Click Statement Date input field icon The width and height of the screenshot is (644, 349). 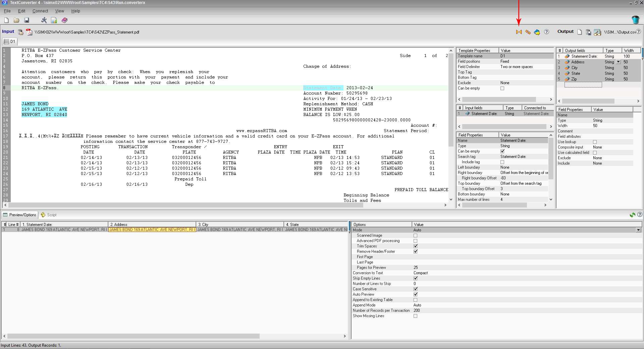point(468,114)
